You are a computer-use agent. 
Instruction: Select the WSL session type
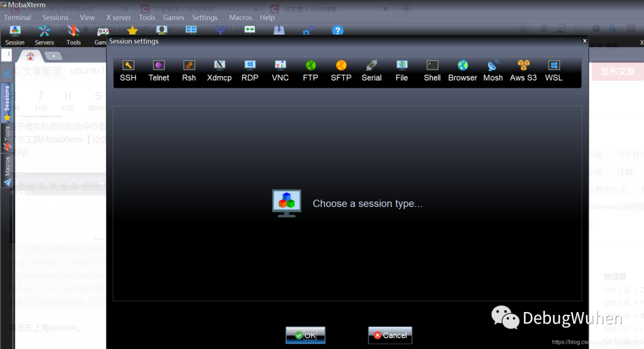pos(553,71)
